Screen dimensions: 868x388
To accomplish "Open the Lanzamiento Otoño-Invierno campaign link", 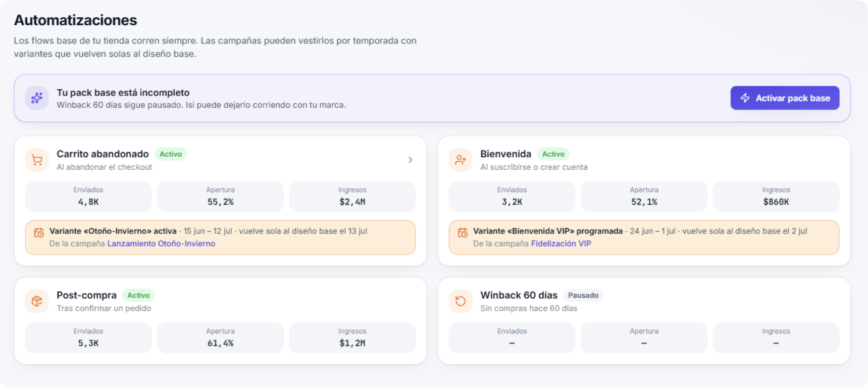I will click(161, 244).
